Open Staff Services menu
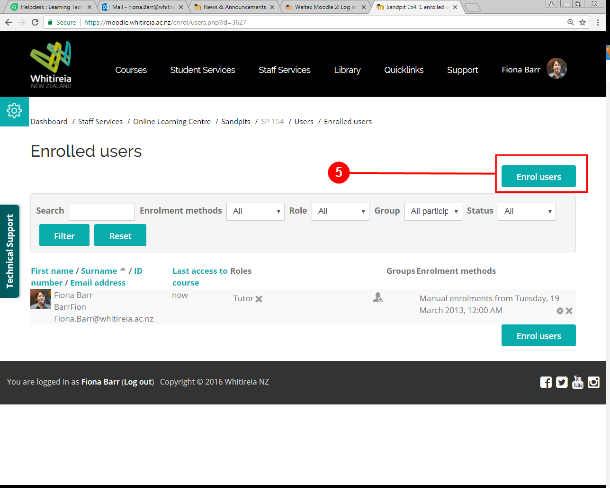 coord(284,70)
